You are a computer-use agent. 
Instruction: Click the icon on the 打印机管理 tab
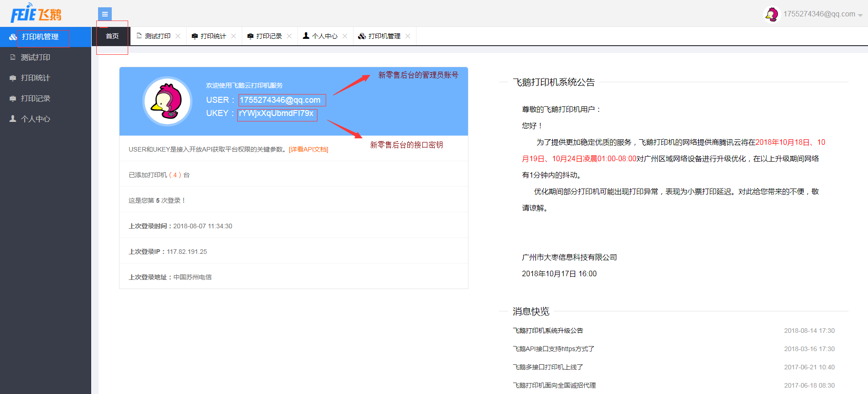[362, 36]
